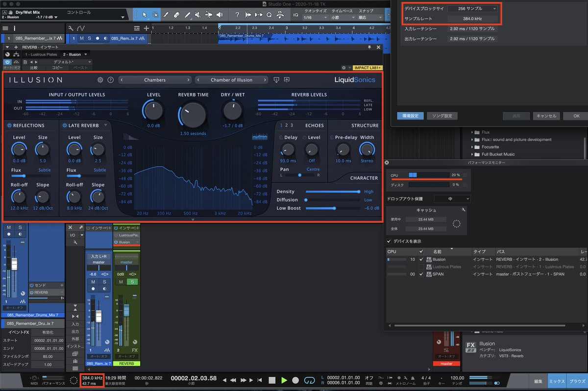Open the Chambers category dropdown
This screenshot has width=588, height=391.
pos(155,80)
